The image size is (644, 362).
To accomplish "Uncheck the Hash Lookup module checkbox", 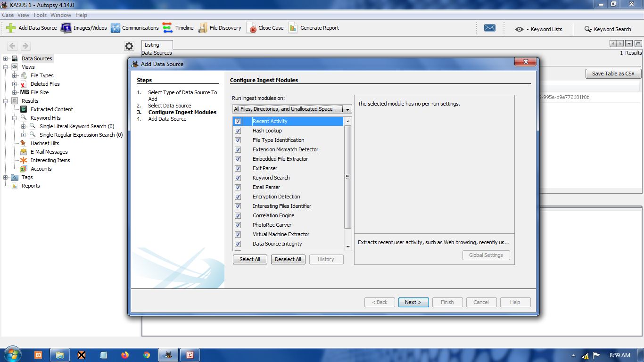I will click(x=238, y=131).
